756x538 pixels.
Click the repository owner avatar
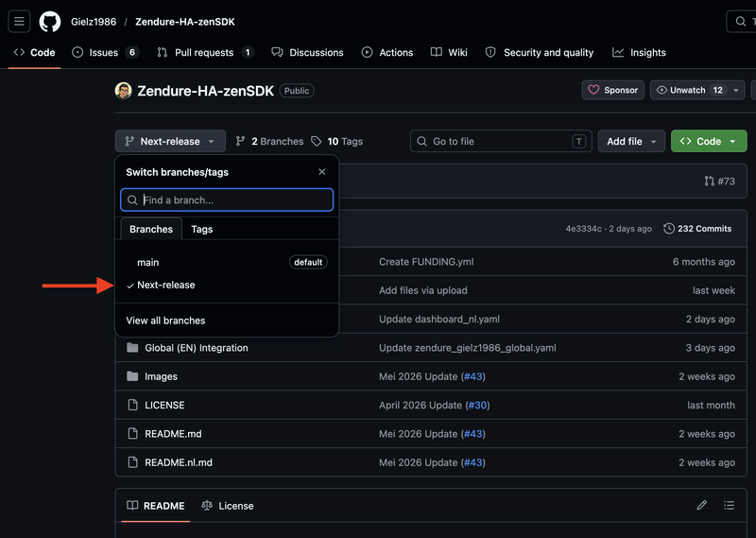click(x=124, y=91)
